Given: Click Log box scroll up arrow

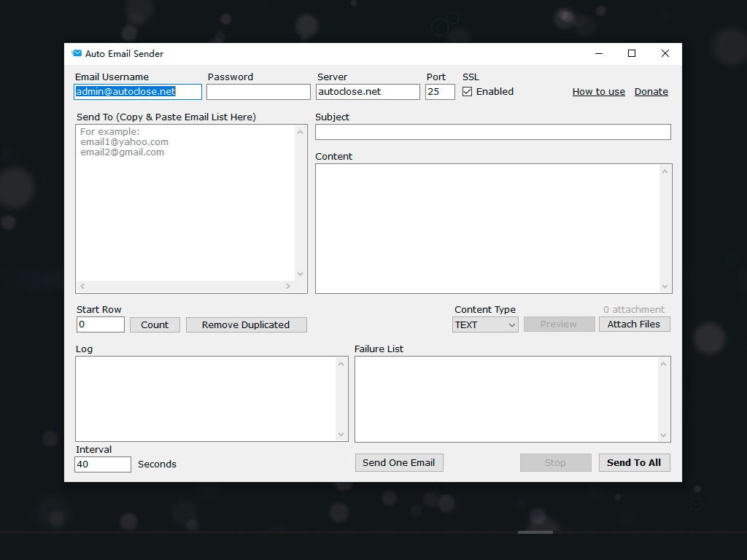Looking at the screenshot, I should click(341, 365).
